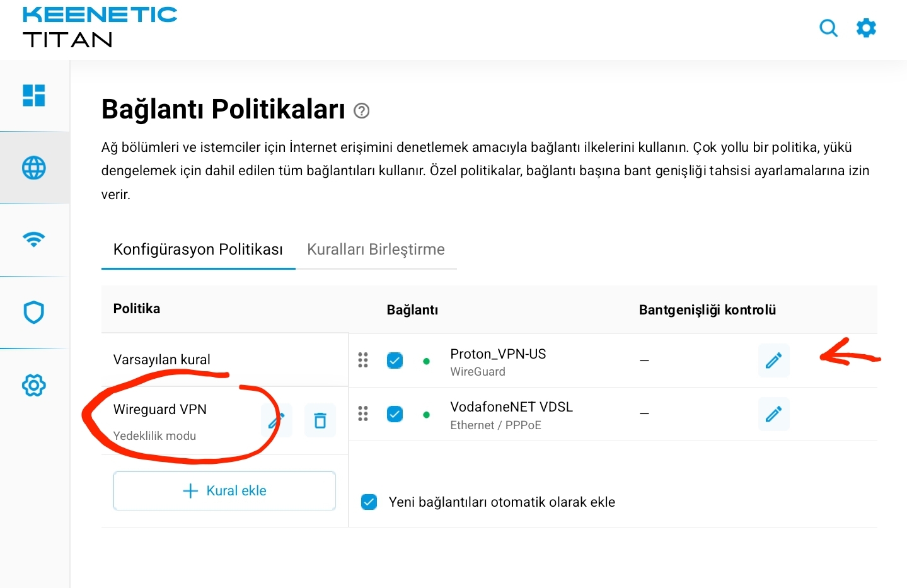The width and height of the screenshot is (907, 588).
Task: Uncheck the Proton_VPN-US connection
Action: 395,360
